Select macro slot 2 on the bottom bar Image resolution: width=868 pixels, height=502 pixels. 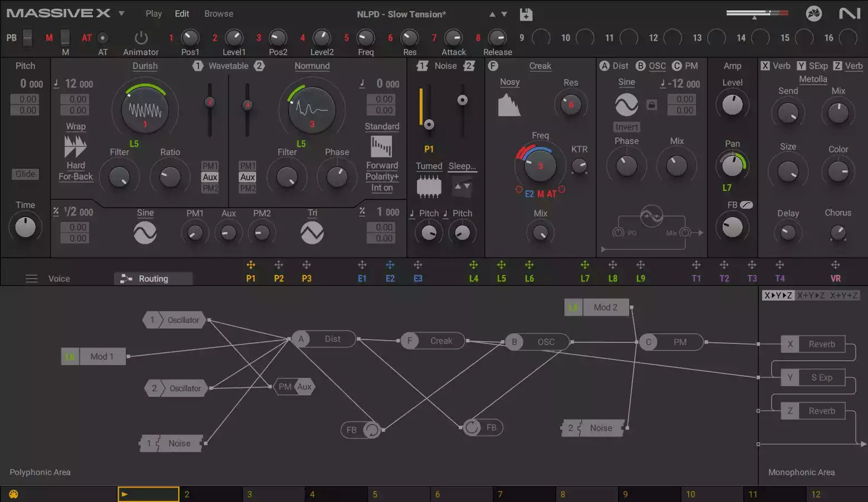(x=210, y=493)
